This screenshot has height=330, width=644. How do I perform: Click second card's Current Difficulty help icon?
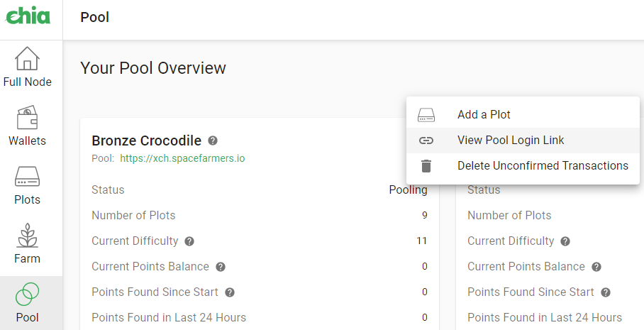pyautogui.click(x=565, y=241)
